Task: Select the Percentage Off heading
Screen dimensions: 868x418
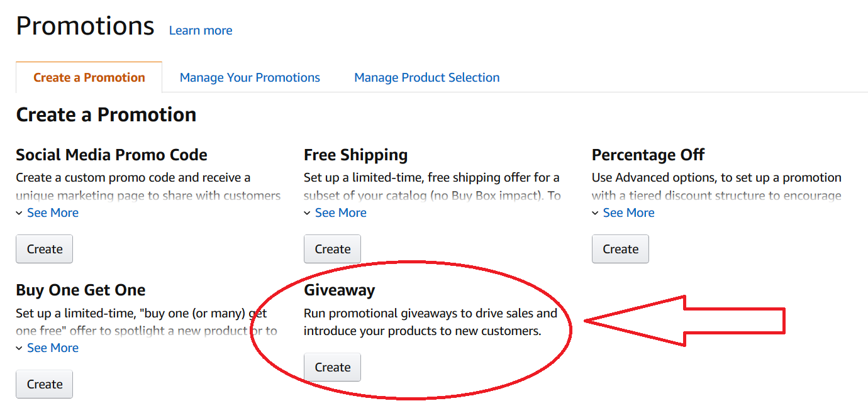Action: 648,155
